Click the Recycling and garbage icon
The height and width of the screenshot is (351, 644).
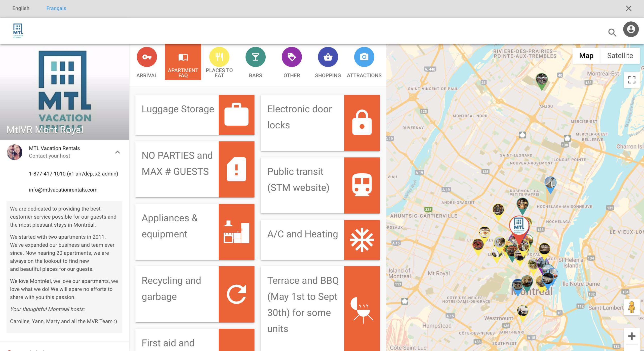(x=236, y=294)
